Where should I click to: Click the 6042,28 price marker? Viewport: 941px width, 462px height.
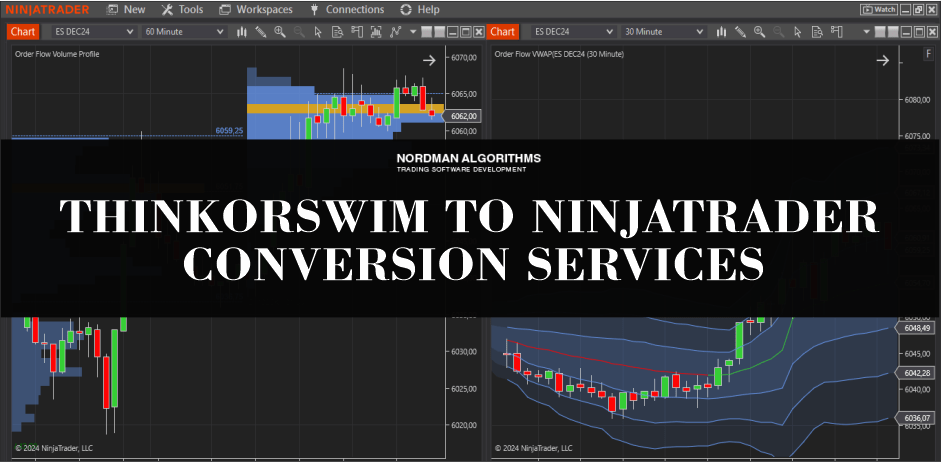tap(916, 373)
